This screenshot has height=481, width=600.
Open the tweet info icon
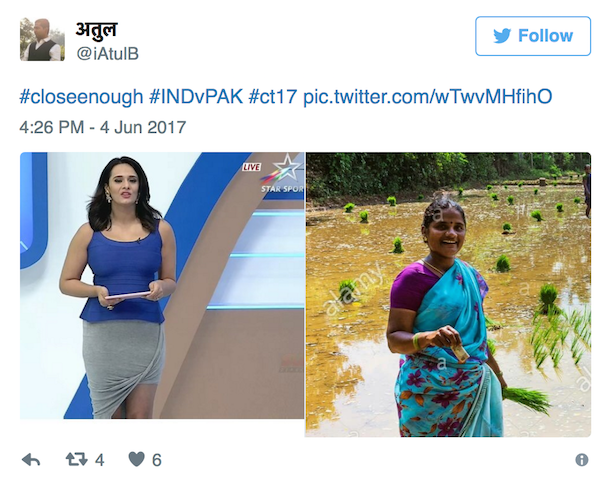(x=582, y=460)
